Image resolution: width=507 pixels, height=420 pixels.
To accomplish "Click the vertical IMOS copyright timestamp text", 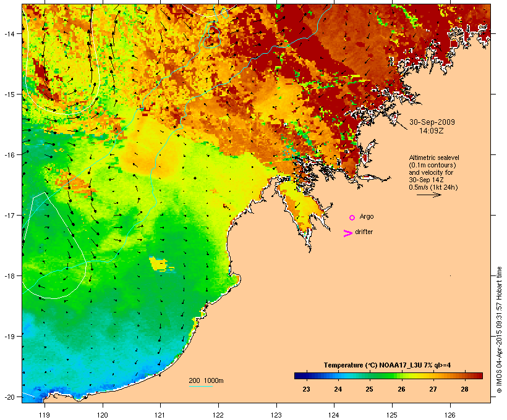I will click(x=499, y=330).
